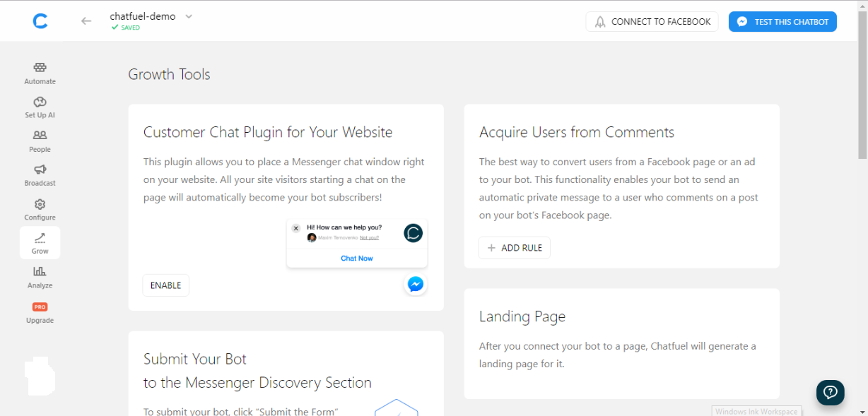The width and height of the screenshot is (868, 416).
Task: Open the Automate section in sidebar
Action: click(x=40, y=73)
